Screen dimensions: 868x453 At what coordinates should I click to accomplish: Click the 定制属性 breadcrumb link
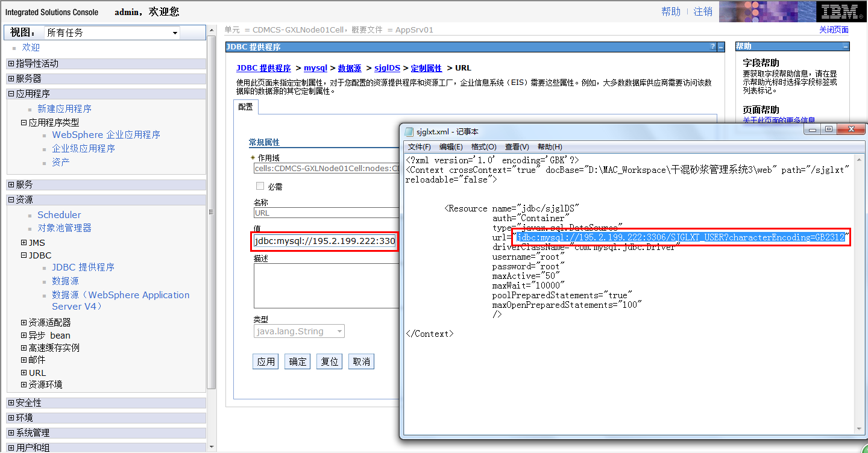click(x=426, y=68)
